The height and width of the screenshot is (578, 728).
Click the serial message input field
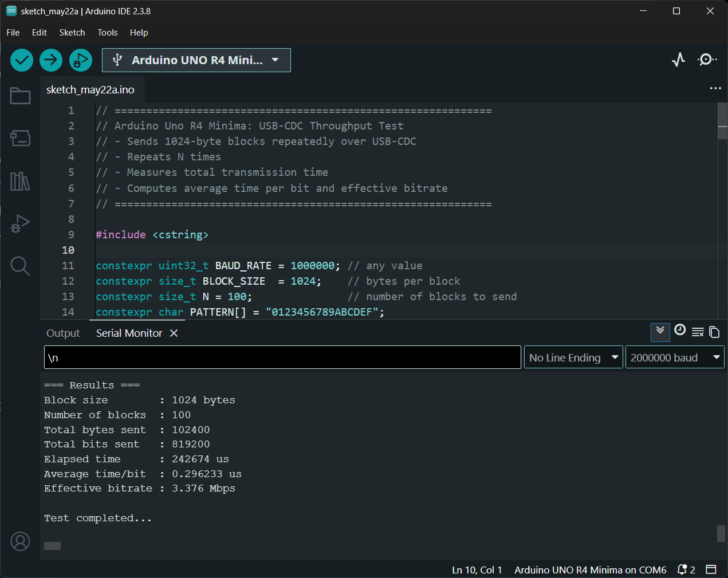(282, 357)
